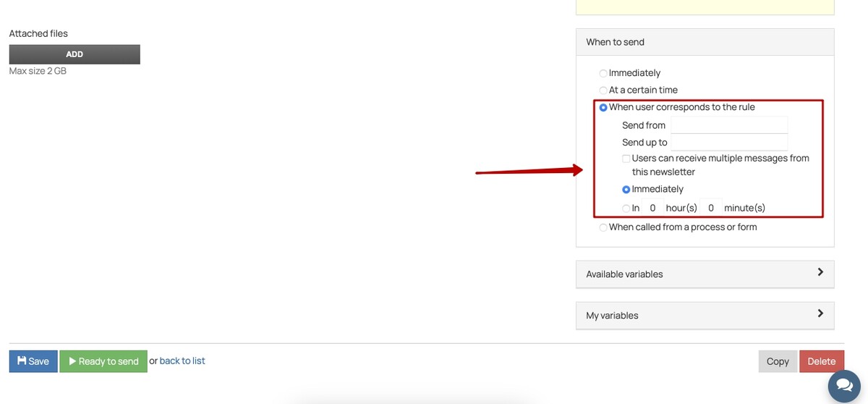This screenshot has height=404, width=868.
Task: Expand My variables chevron
Action: pyautogui.click(x=820, y=313)
